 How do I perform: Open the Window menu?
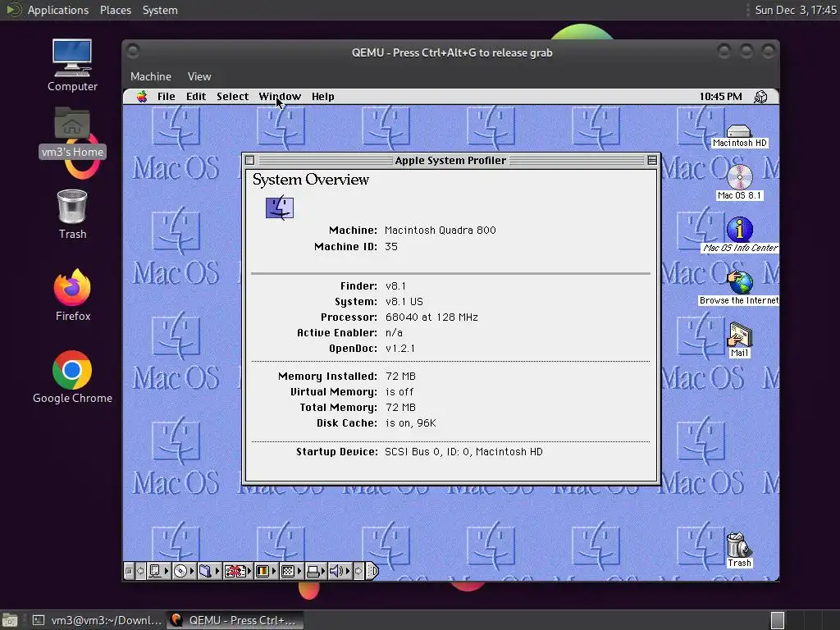click(280, 97)
